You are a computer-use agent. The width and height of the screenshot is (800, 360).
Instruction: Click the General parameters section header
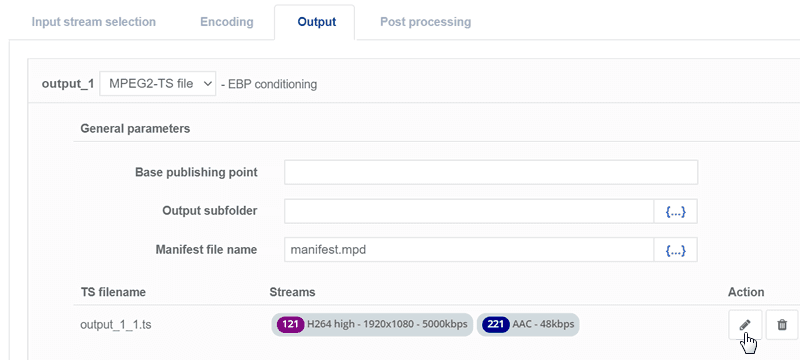[135, 128]
